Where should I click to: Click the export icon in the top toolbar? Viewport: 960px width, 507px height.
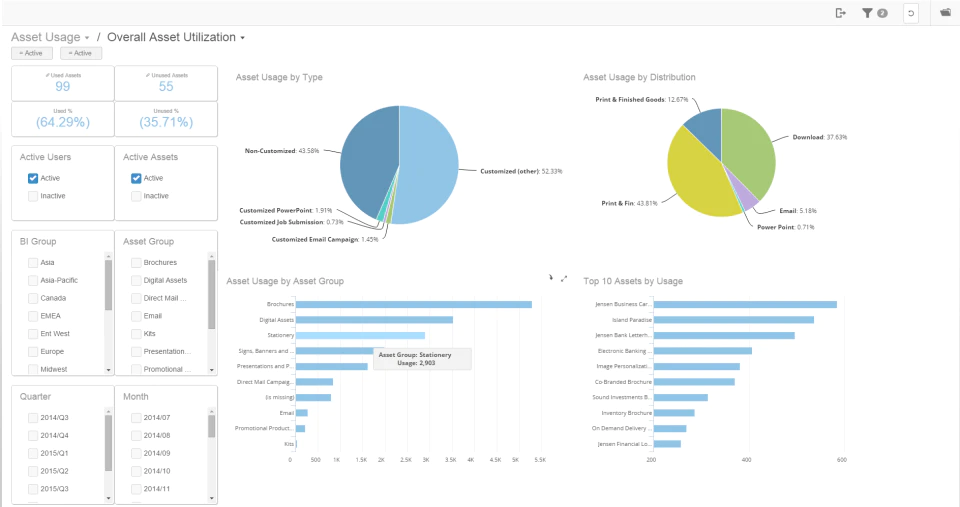pyautogui.click(x=841, y=13)
